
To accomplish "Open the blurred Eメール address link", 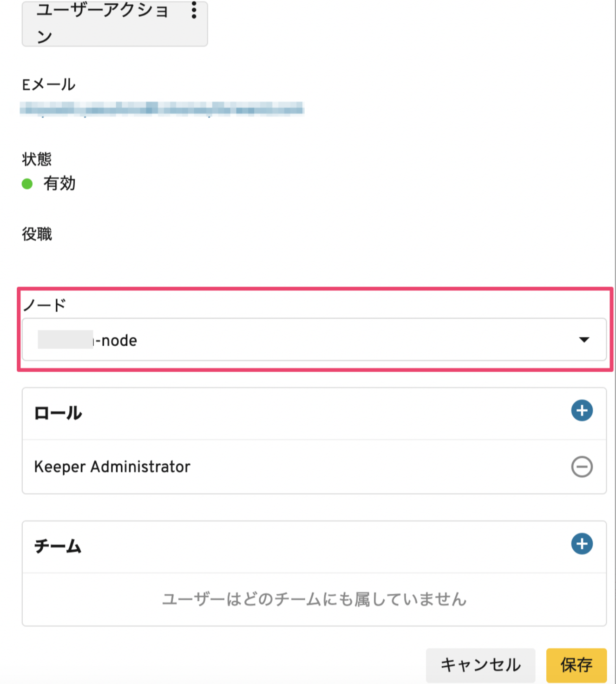I will pyautogui.click(x=162, y=109).
